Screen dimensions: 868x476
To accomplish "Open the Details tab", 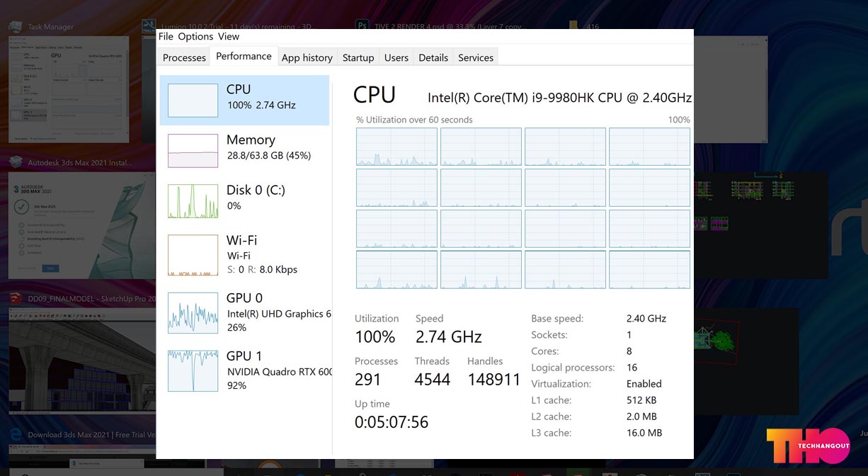I will point(433,57).
